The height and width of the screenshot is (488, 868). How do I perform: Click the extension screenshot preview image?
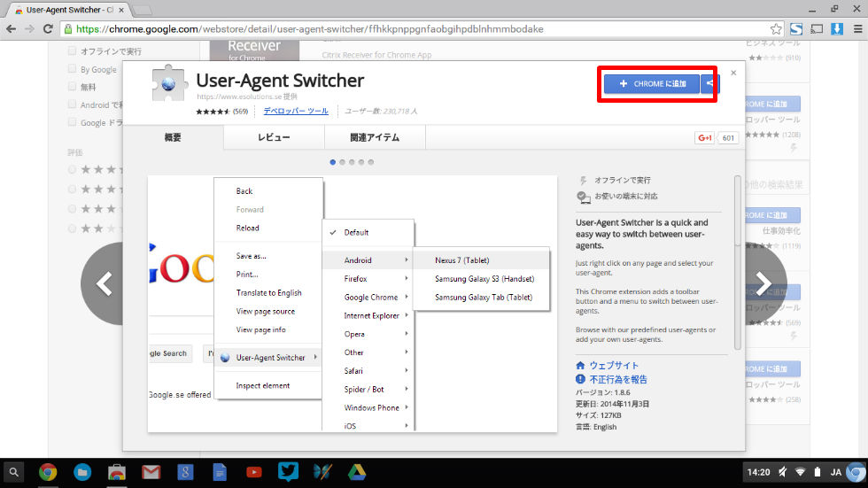pyautogui.click(x=353, y=304)
